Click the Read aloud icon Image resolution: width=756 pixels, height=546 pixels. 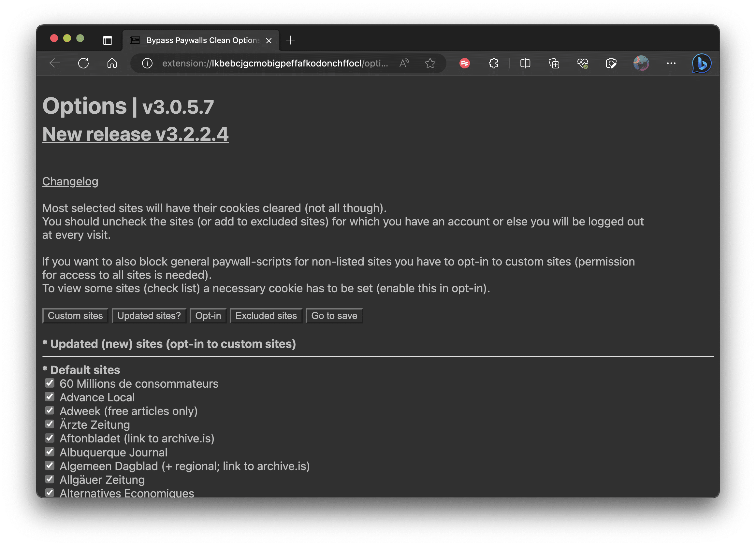tap(404, 63)
